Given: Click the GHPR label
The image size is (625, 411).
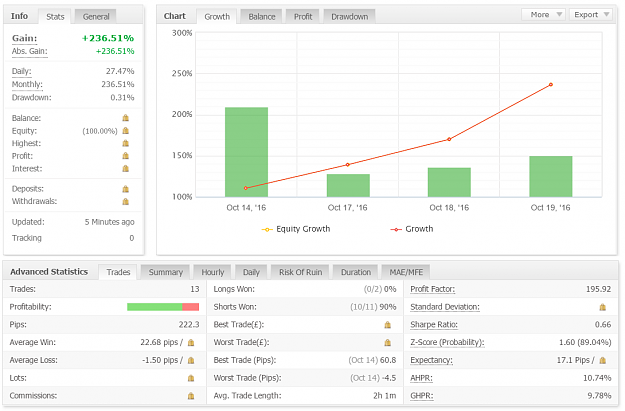Looking at the screenshot, I should 422,396.
